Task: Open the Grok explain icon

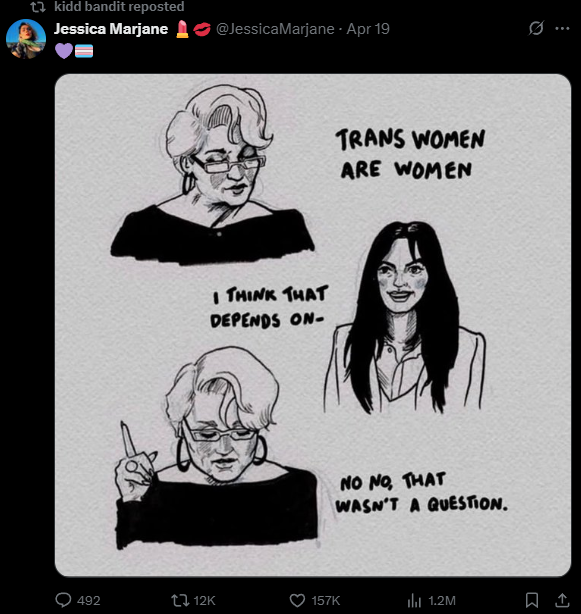Action: (x=536, y=28)
